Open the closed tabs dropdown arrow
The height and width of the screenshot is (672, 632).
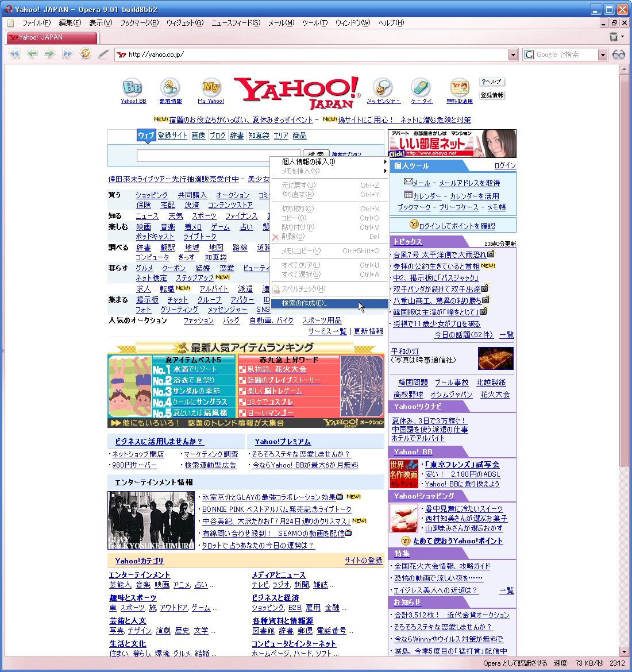click(x=623, y=37)
